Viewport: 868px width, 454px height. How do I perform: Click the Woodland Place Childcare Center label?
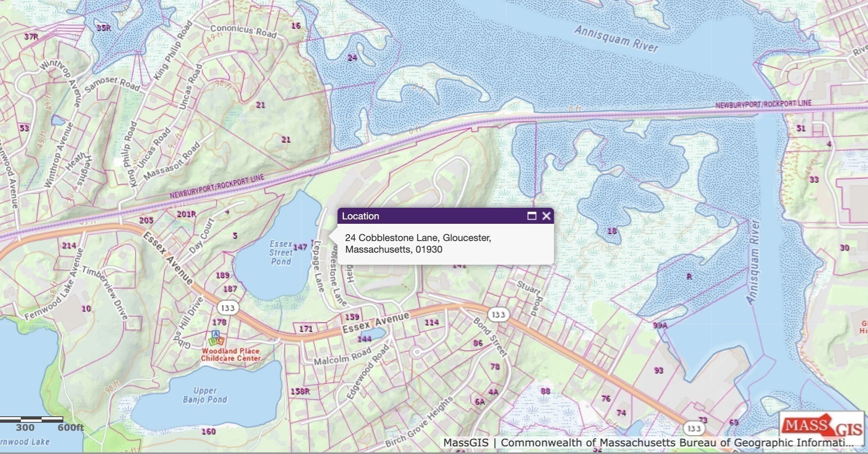(x=230, y=355)
